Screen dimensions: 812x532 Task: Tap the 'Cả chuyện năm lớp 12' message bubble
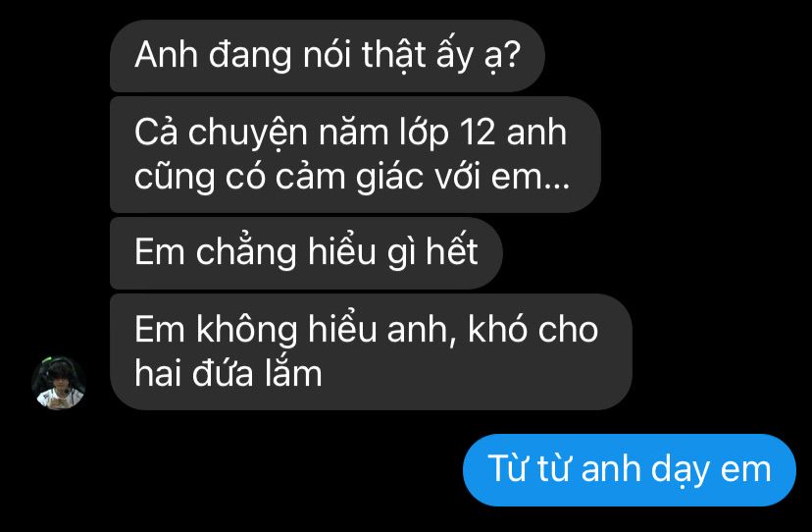coord(355,154)
